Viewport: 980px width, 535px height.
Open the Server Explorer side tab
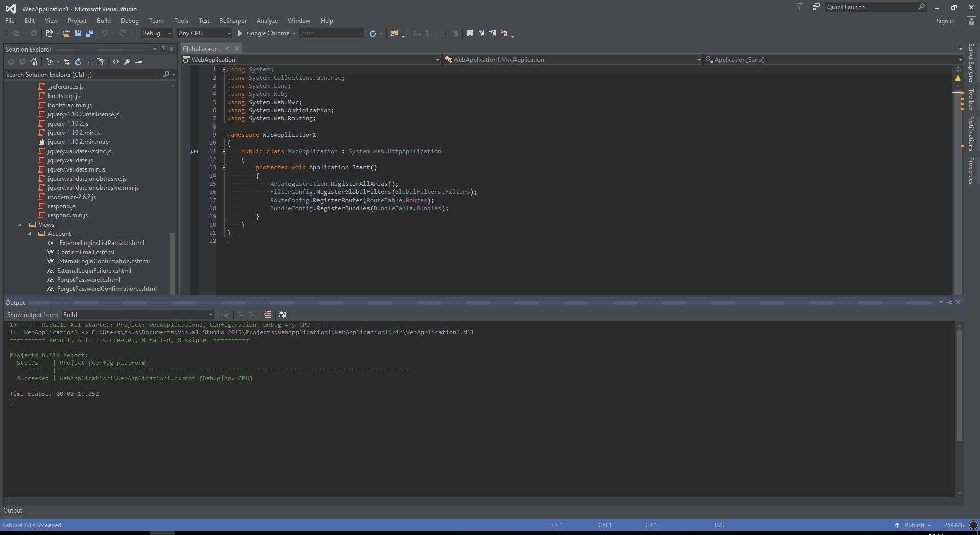coord(971,63)
